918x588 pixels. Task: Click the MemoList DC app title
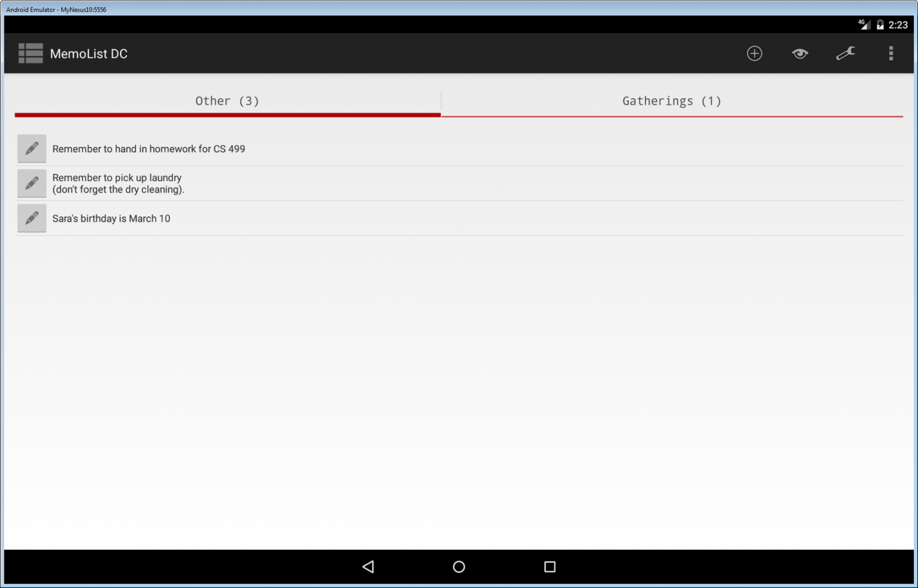(88, 54)
